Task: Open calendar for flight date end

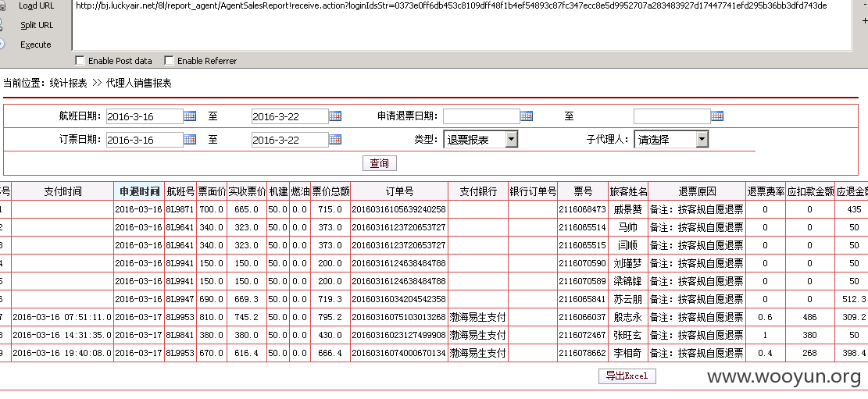Action: (x=335, y=116)
